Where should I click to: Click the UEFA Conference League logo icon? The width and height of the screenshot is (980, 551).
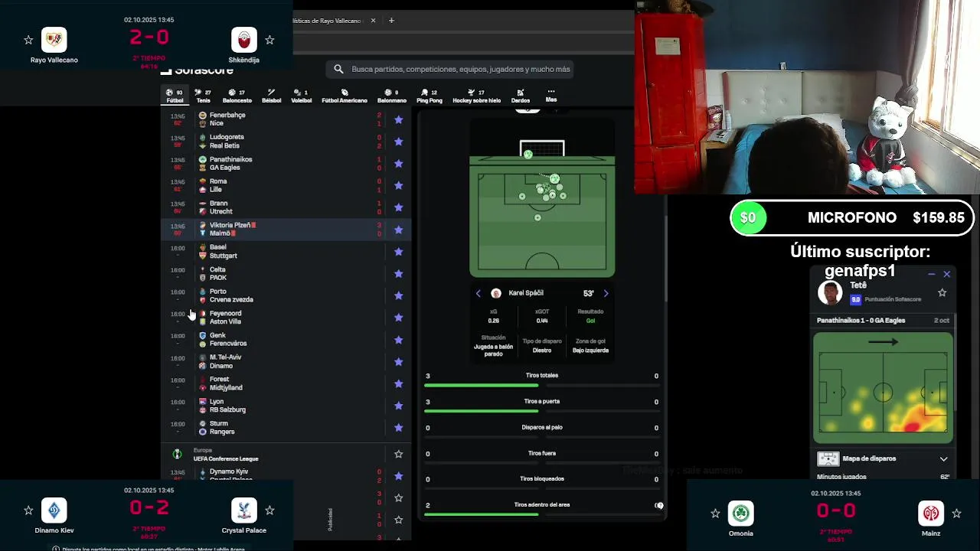(177, 454)
